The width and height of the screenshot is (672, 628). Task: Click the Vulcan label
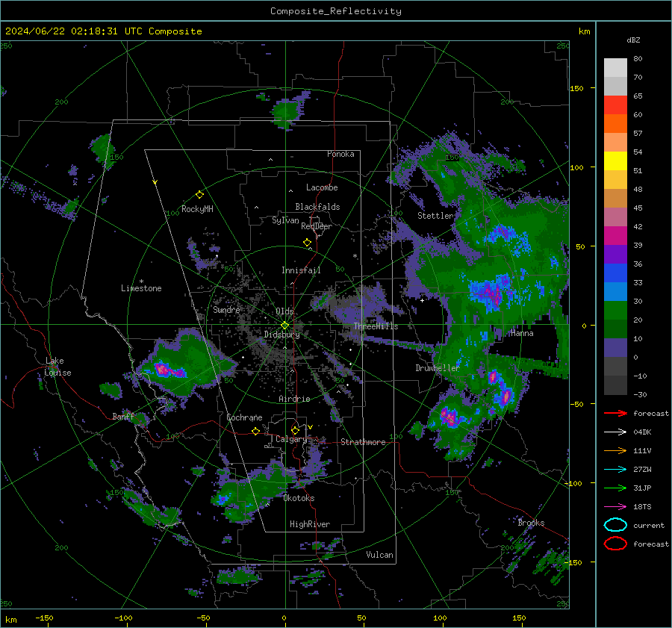[379, 555]
